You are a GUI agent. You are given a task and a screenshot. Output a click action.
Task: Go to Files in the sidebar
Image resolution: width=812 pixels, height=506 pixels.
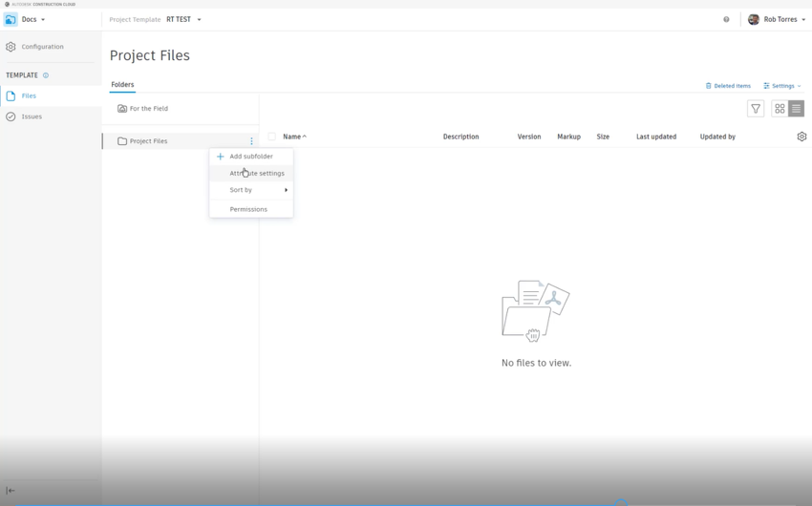51,95
